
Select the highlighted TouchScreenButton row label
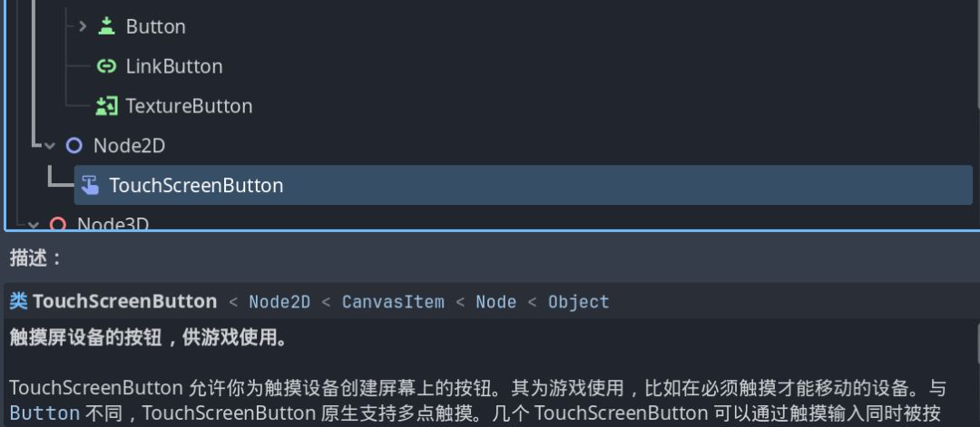tap(196, 186)
